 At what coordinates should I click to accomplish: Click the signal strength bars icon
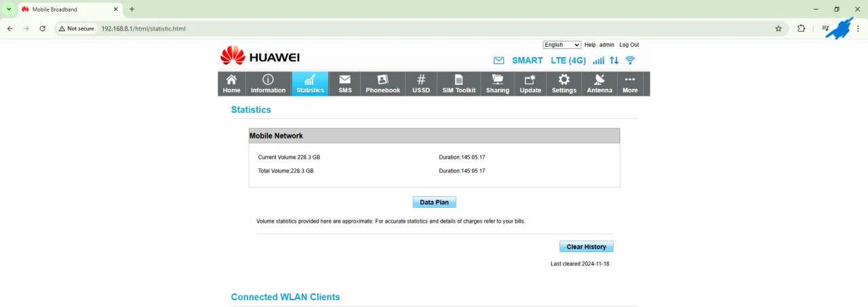point(598,60)
